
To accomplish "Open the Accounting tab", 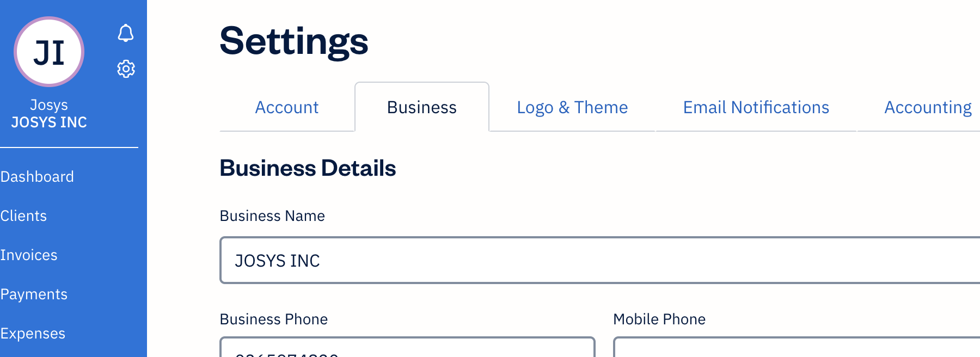I will point(928,107).
